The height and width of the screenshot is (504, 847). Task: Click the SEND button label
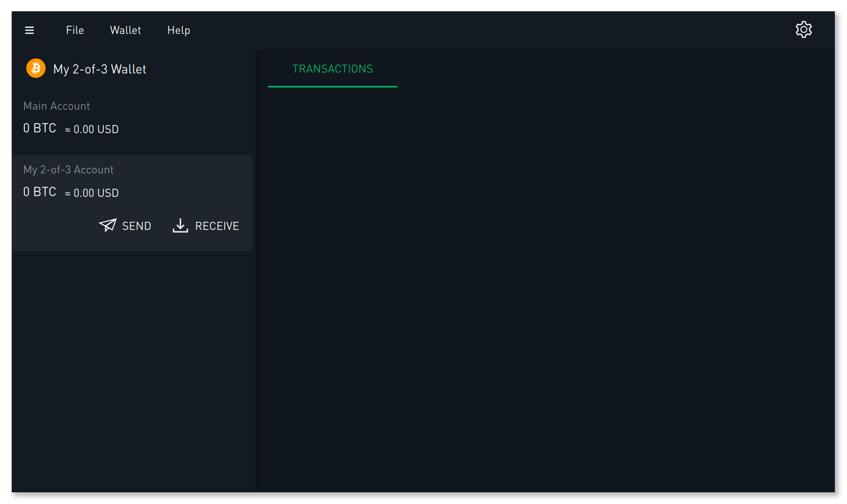137,226
